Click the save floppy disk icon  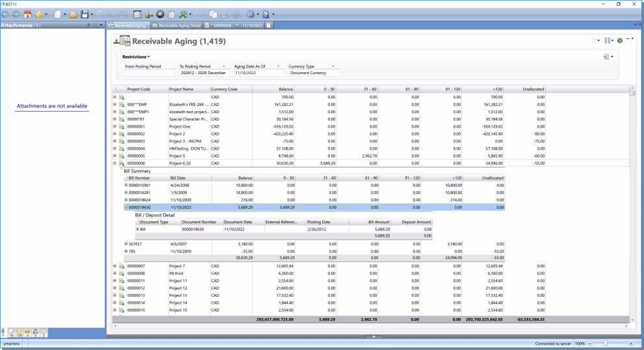pyautogui.click(x=85, y=14)
